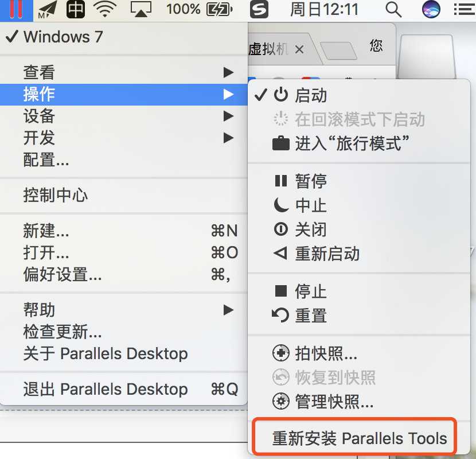Close the 虚拟机 browser tab
The image size is (476, 459).
pyautogui.click(x=299, y=49)
